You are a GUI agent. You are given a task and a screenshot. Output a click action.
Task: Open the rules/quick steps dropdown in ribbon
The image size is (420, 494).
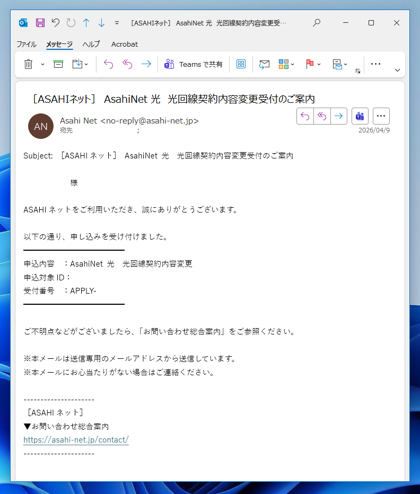(340, 64)
